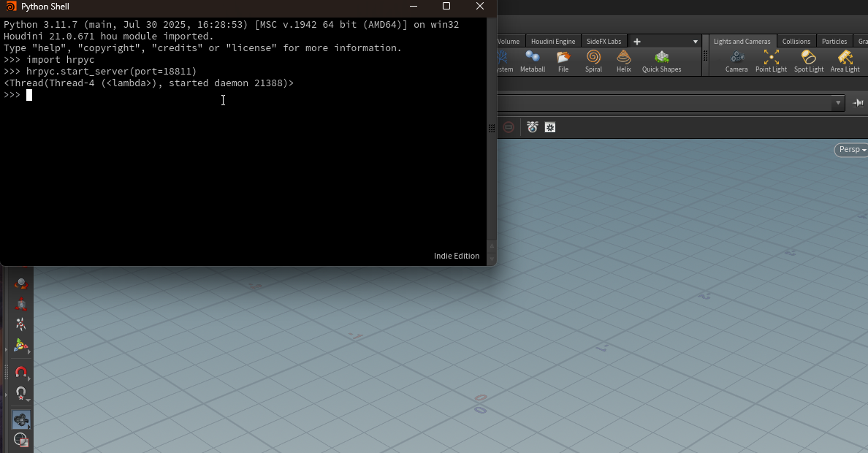
Task: Create a Point Light
Action: (771, 61)
